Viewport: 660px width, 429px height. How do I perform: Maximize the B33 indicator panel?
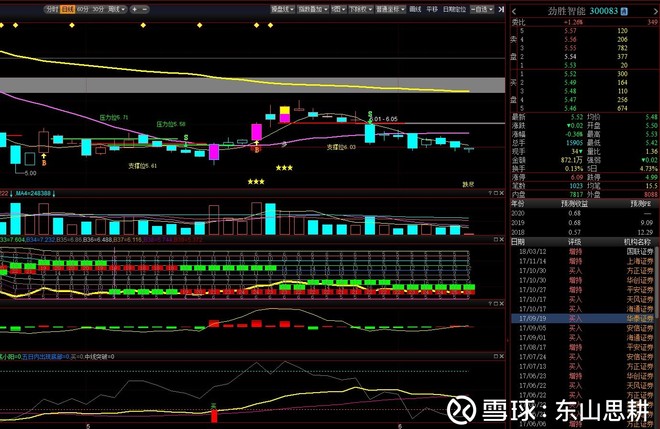[x=496, y=239]
